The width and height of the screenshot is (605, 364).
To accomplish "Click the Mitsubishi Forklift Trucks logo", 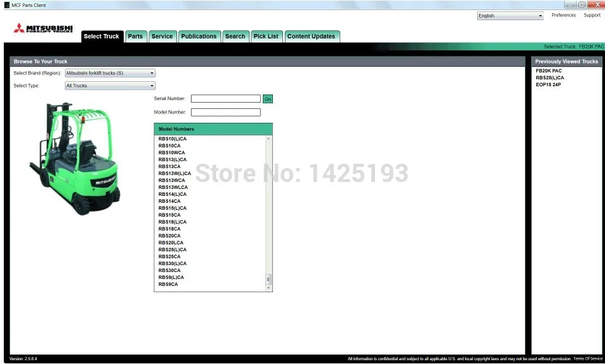I will [x=43, y=28].
